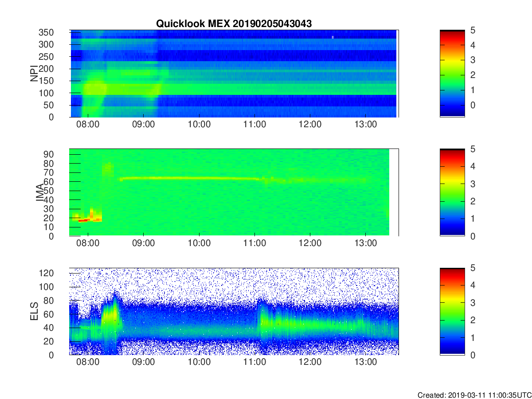
Task: Click inside the ELS spectrogram plot
Action: [234, 311]
